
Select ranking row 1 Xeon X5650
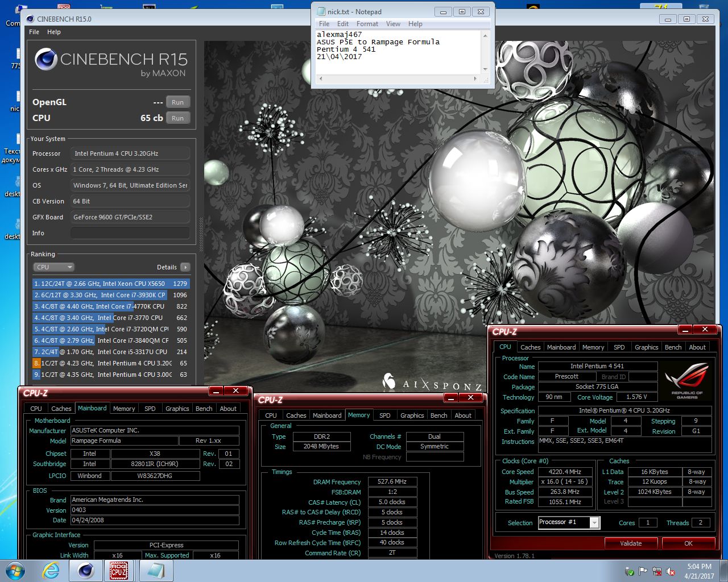coord(111,284)
